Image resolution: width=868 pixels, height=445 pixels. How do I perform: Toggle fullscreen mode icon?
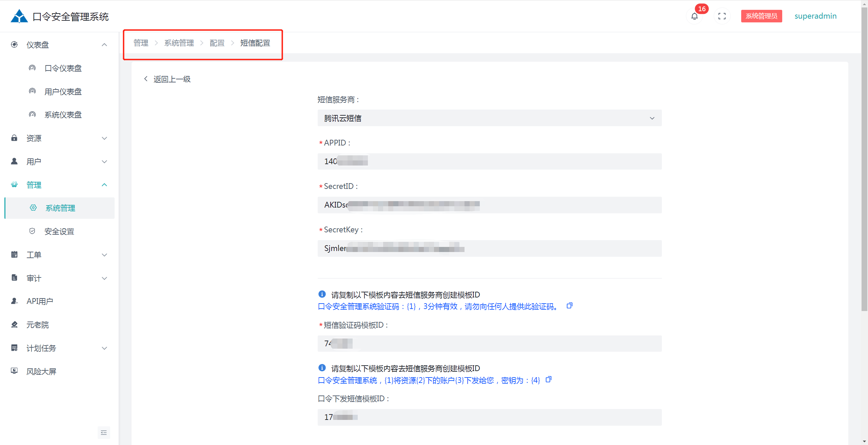click(x=722, y=16)
